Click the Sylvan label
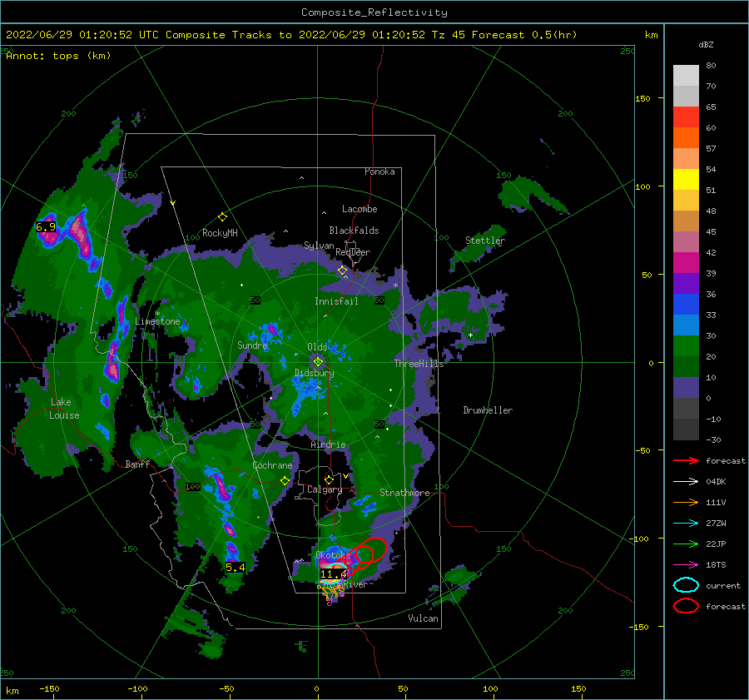Viewport: 749px width, 700px height. point(319,246)
